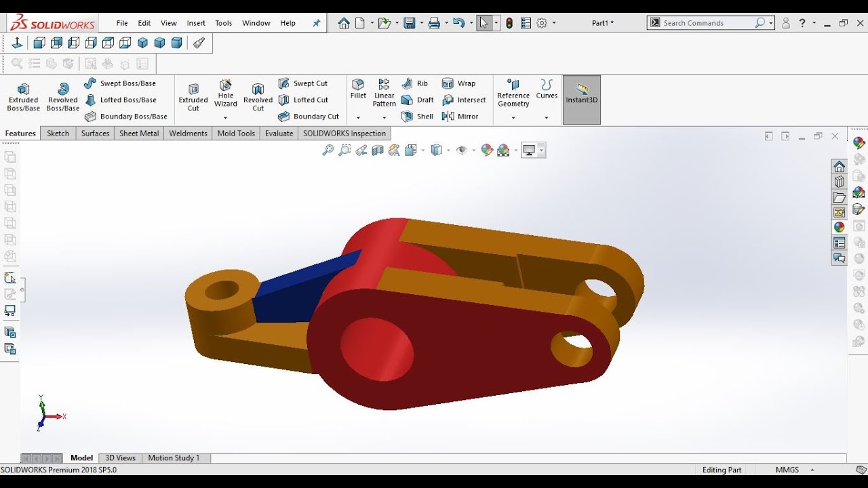Choose the Revolved Cut tool

(x=258, y=98)
